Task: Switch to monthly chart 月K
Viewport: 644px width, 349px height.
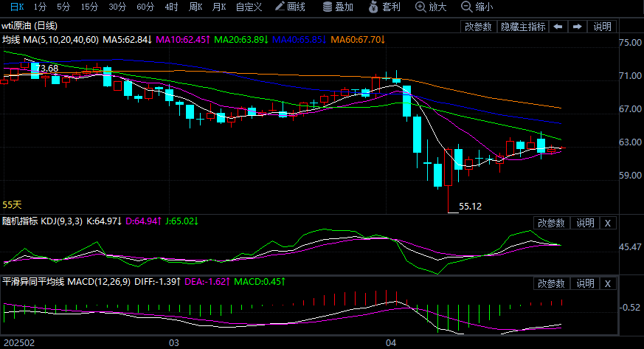Action: click(x=219, y=7)
